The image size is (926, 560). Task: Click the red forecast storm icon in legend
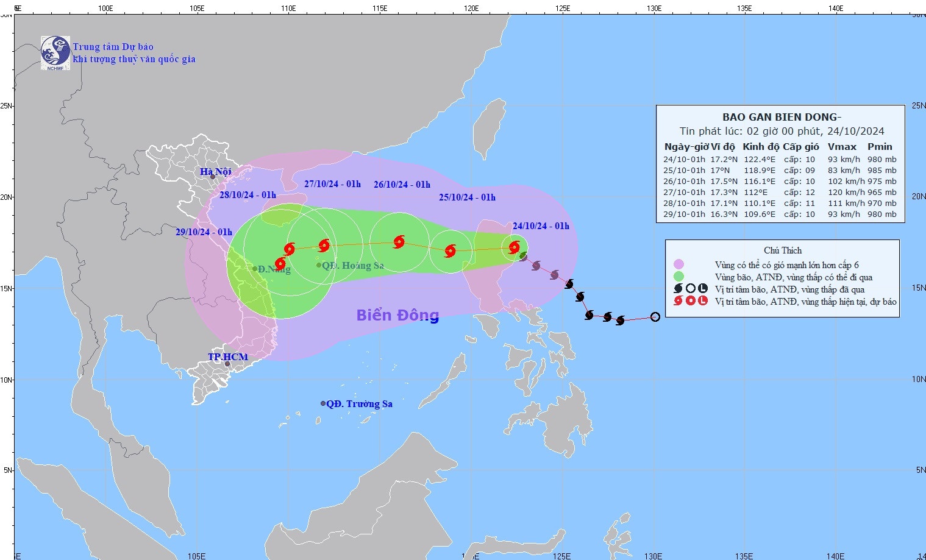coord(678,301)
